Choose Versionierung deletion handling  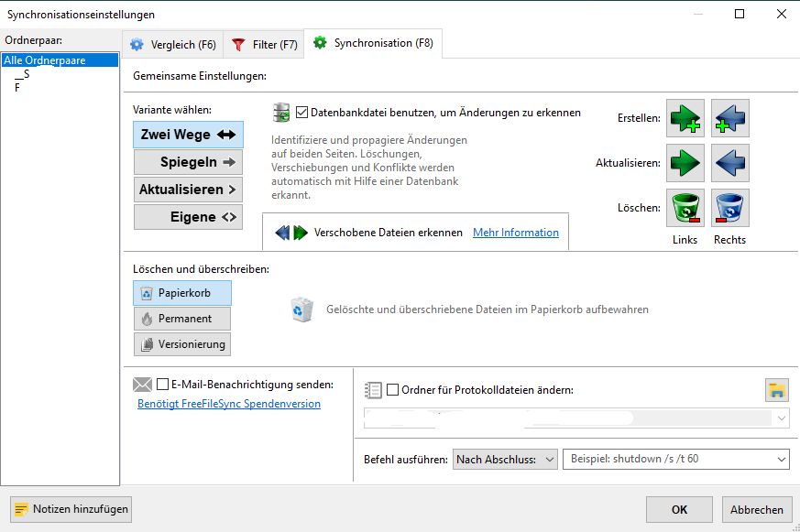click(x=182, y=344)
